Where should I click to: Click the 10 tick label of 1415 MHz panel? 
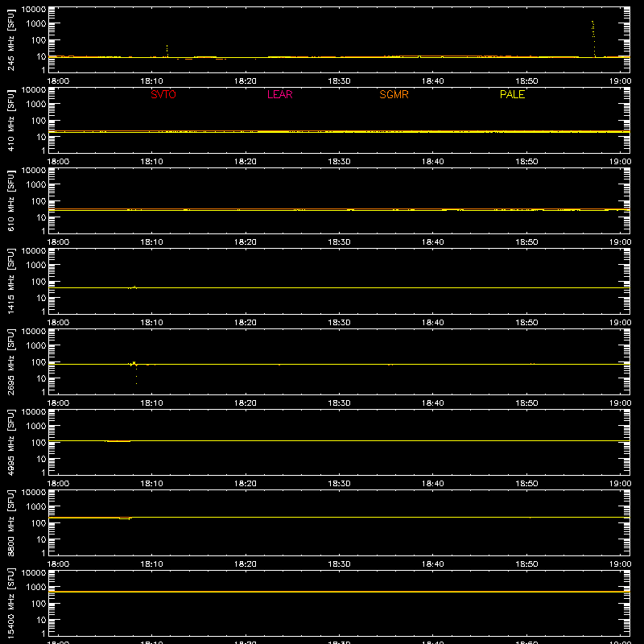pyautogui.click(x=41, y=298)
